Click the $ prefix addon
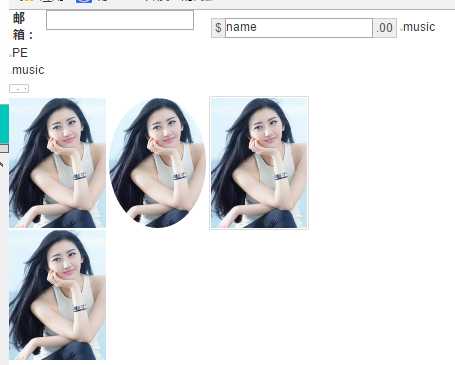The image size is (455, 365). tap(218, 28)
